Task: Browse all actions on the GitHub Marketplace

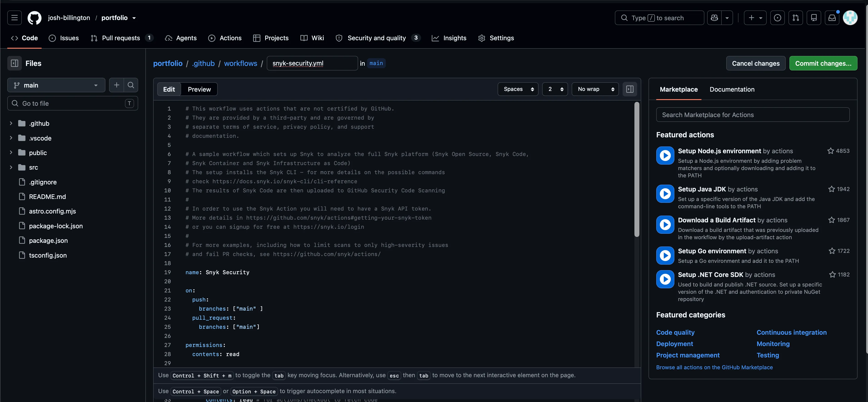Action: coord(714,368)
